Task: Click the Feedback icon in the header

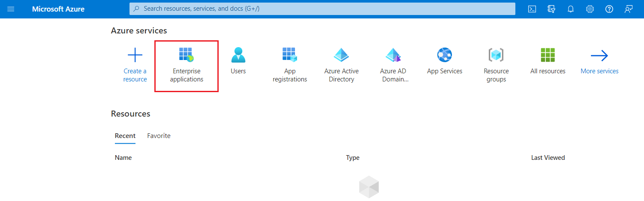Action: coord(629,9)
